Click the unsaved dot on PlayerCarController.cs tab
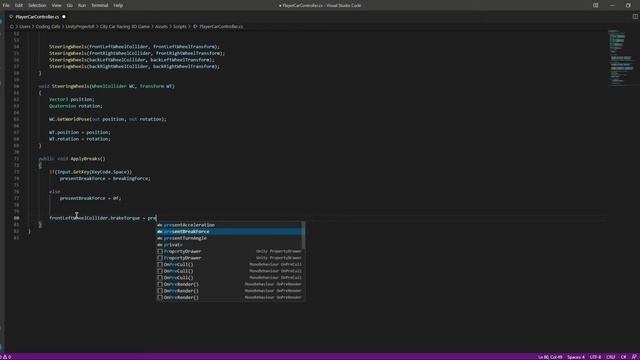This screenshot has width=640, height=360. click(x=64, y=17)
